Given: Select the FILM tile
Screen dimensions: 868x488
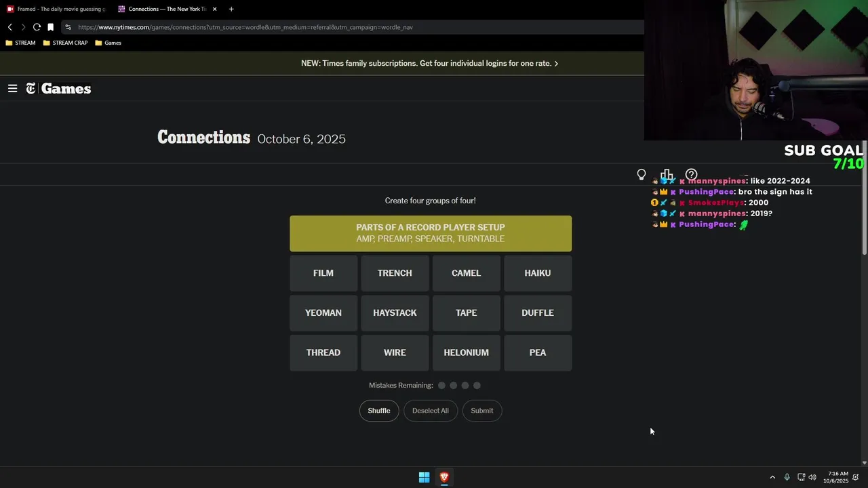Looking at the screenshot, I should (323, 273).
